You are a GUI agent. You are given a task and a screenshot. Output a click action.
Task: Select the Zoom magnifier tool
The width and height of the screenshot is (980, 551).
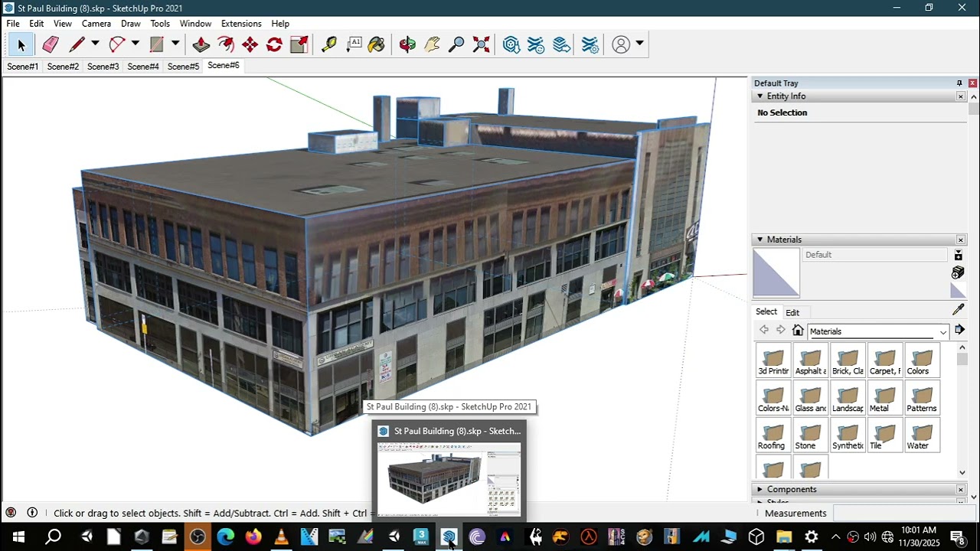point(456,45)
